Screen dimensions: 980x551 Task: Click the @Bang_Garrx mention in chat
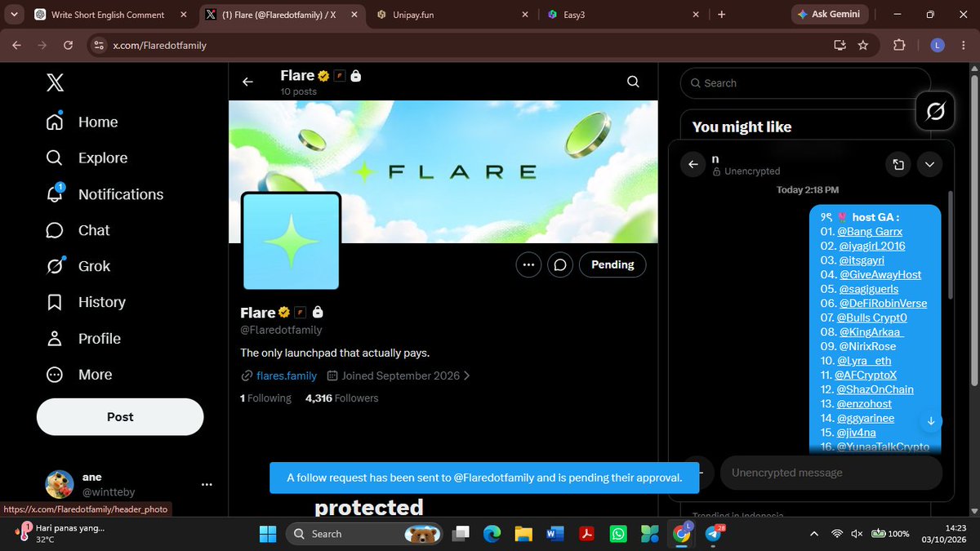pyautogui.click(x=870, y=232)
